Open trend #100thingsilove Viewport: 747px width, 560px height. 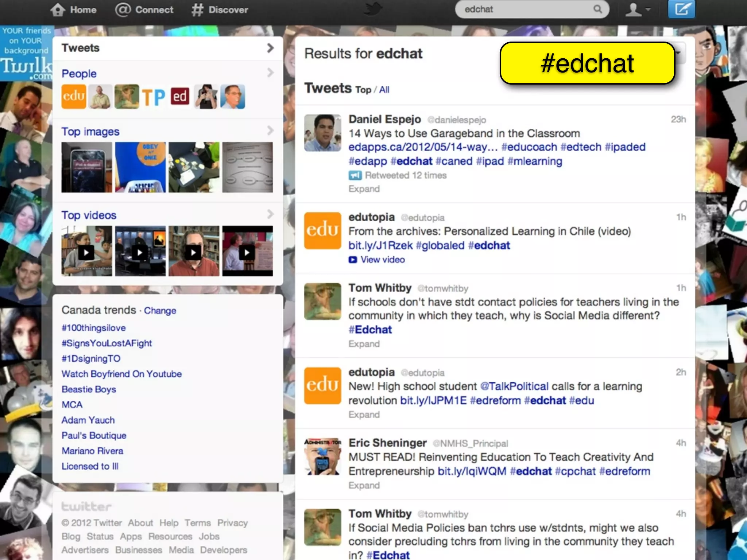(x=93, y=328)
